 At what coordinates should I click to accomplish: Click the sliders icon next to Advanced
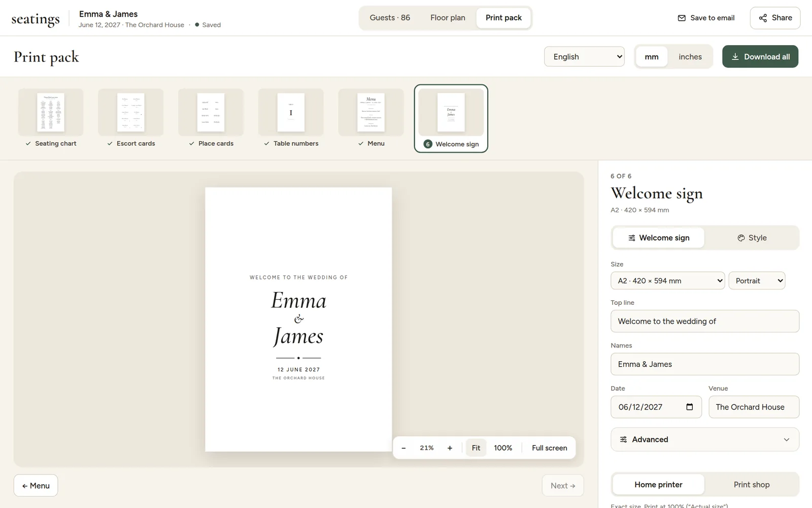pos(623,439)
